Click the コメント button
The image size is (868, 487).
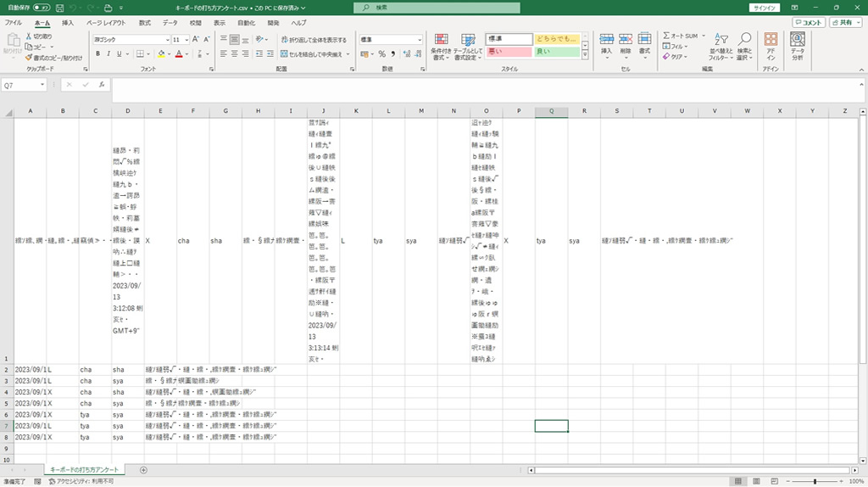click(809, 23)
